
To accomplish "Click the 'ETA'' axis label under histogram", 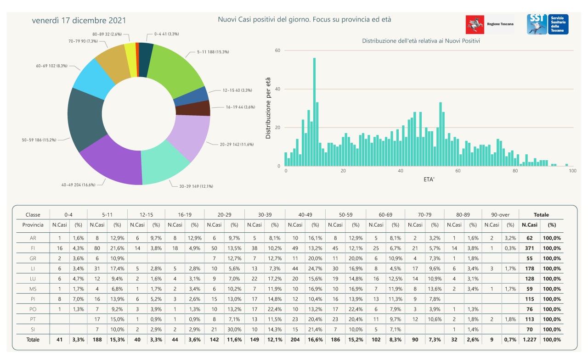I will [x=429, y=179].
